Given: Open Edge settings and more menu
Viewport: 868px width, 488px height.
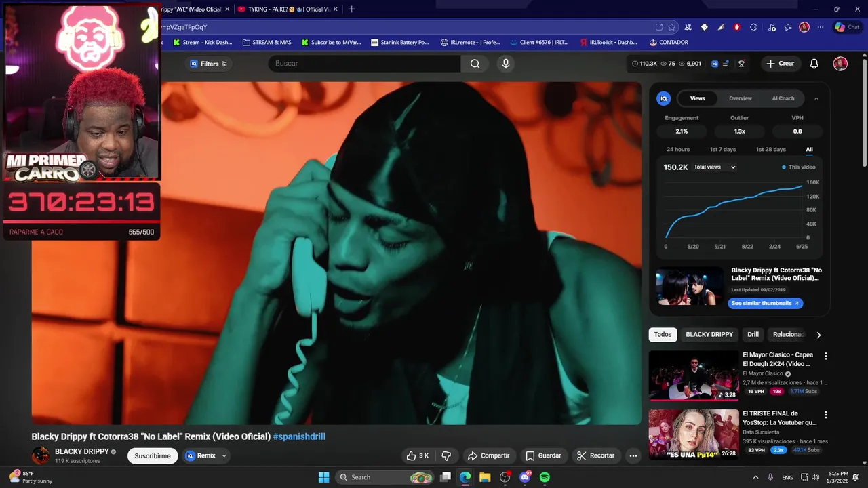Looking at the screenshot, I should point(821,27).
